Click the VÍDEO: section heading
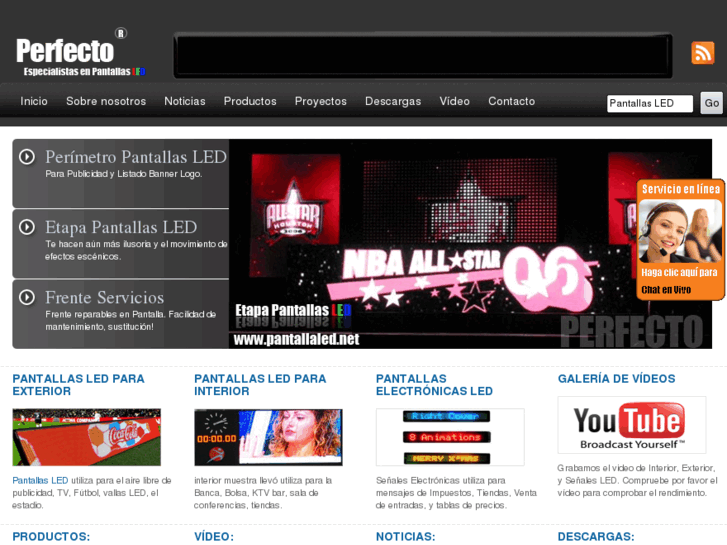Screen dimensions: 727x545 coord(214,537)
